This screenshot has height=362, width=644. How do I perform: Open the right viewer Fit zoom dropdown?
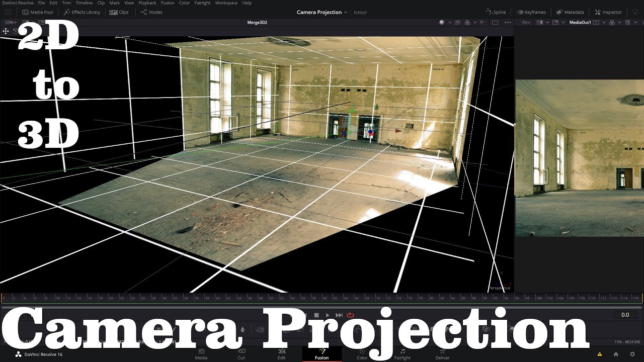tap(526, 23)
